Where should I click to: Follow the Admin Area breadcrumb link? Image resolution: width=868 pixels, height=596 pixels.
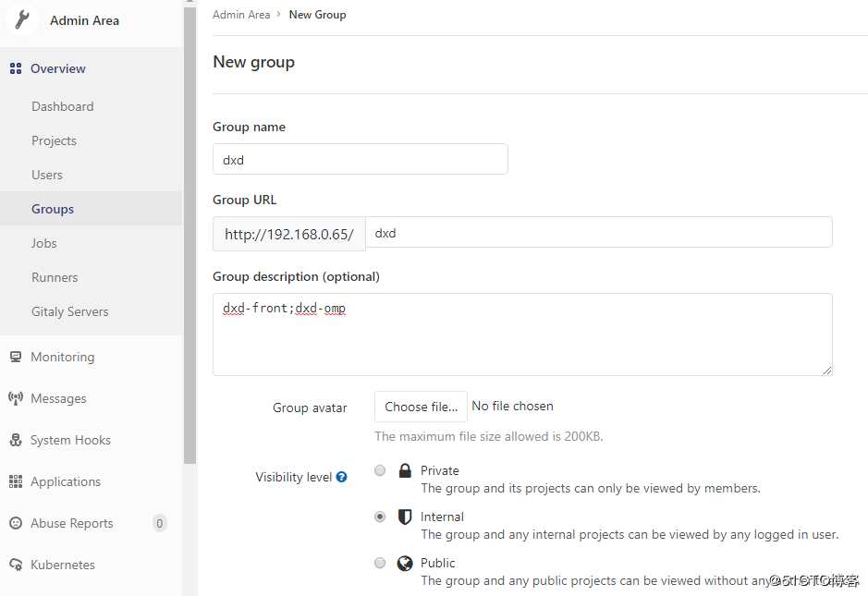click(x=241, y=15)
